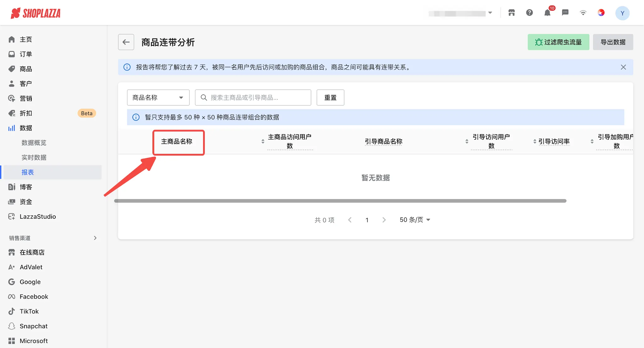Screen dimensions: 644x348
Task: Click the products tag icon
Action: pos(12,69)
